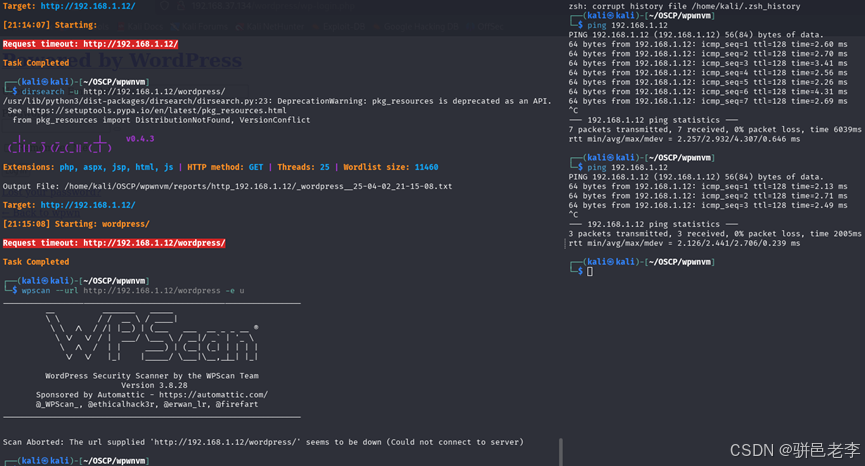
Task: Click the "Wordlist size: 11460" value
Action: click(x=391, y=167)
